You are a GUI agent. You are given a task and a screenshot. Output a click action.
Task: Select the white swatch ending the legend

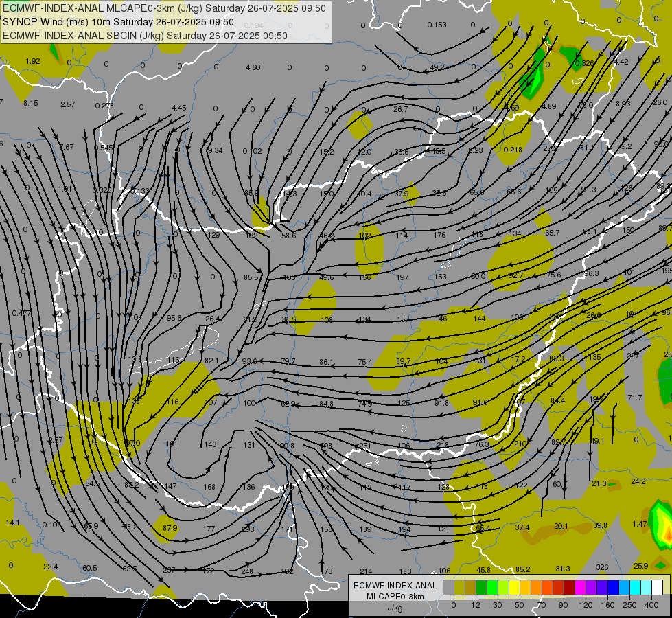[x=657, y=587]
